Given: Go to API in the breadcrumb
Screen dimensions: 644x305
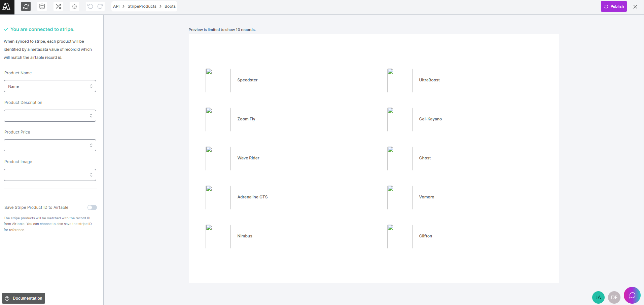Looking at the screenshot, I should (x=116, y=6).
